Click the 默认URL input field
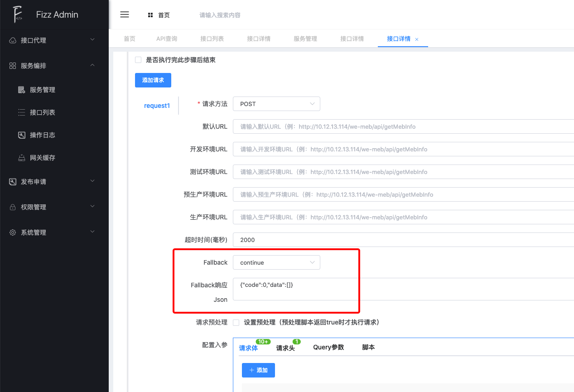Viewport: 574px width, 392px height. (403, 126)
